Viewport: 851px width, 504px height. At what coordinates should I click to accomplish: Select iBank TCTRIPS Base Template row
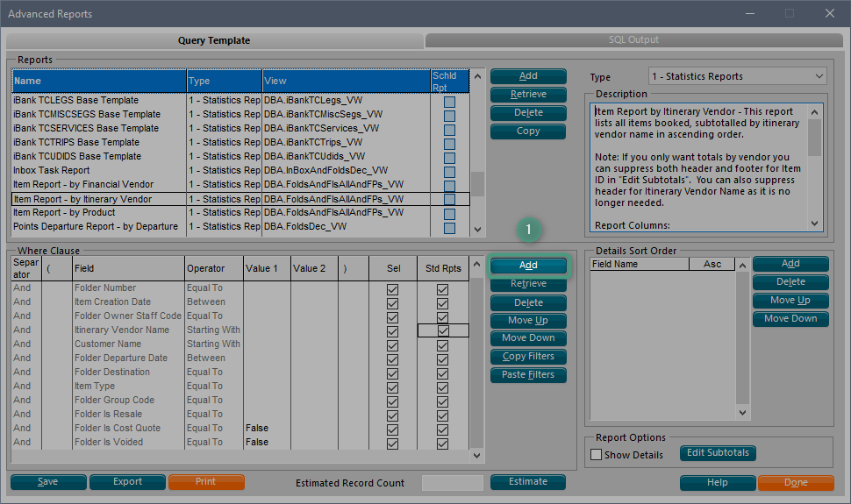coord(240,142)
